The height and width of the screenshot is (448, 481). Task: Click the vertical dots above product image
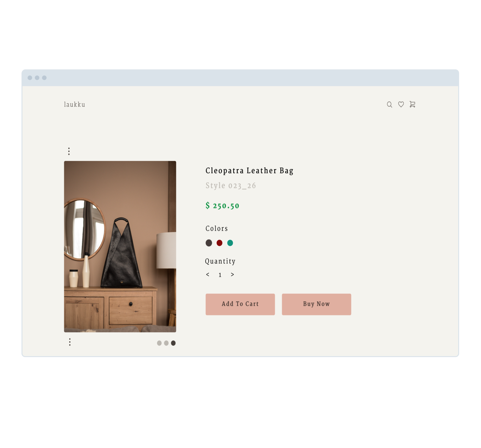pyautogui.click(x=69, y=151)
